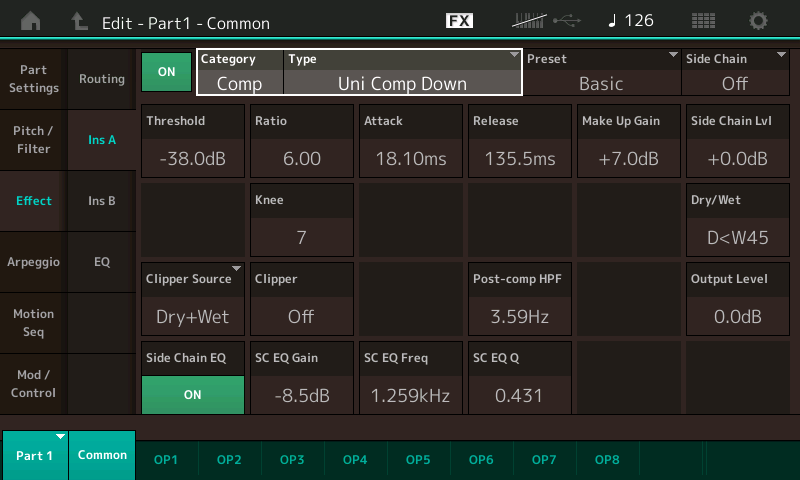Toggle the Side Chain EQ ON switch
The image size is (800, 480).
[x=193, y=395]
